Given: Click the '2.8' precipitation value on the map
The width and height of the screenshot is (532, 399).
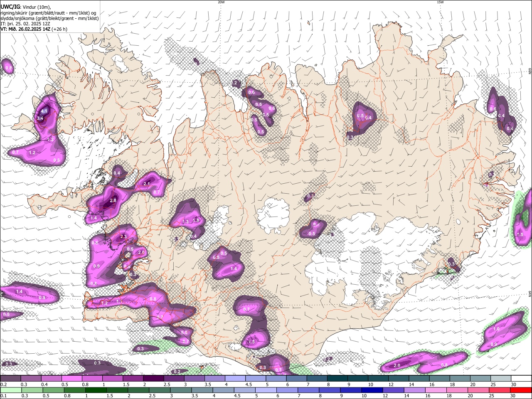Looking at the screenshot, I should (x=113, y=200).
